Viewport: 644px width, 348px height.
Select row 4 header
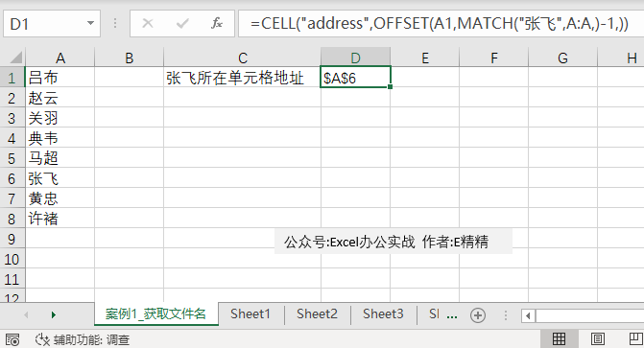12,138
